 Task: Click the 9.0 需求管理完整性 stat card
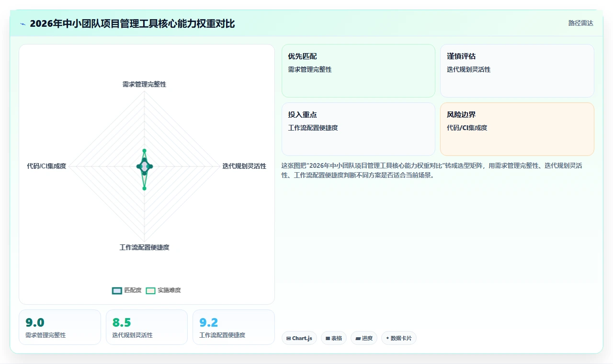(x=60, y=327)
